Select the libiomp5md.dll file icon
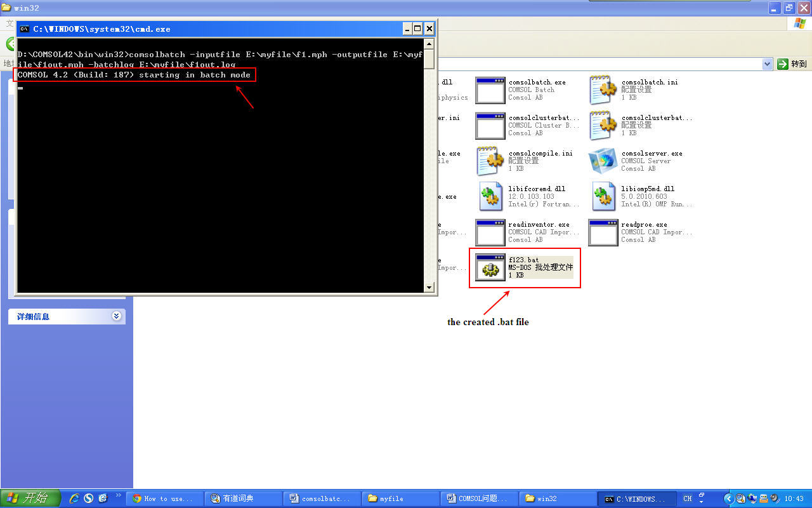Image resolution: width=812 pixels, height=508 pixels. tap(603, 197)
